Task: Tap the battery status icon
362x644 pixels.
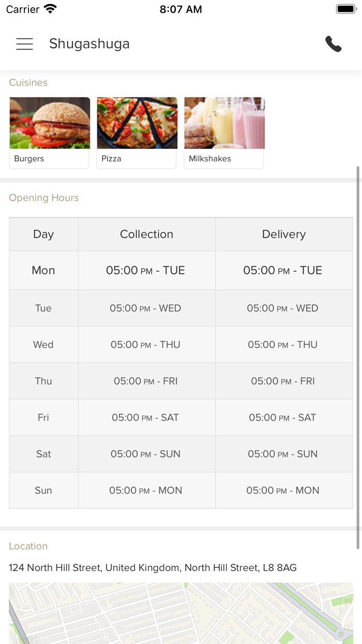Action: (x=345, y=9)
